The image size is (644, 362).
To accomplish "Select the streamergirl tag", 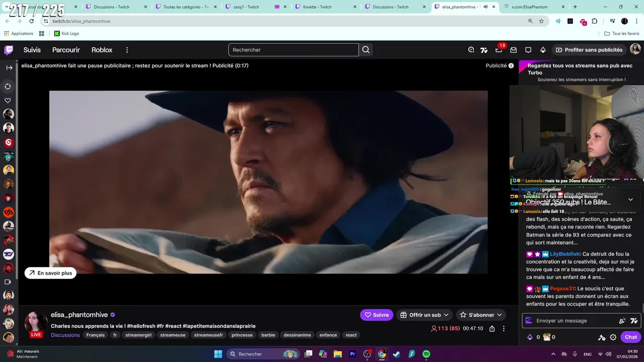I will (x=138, y=335).
